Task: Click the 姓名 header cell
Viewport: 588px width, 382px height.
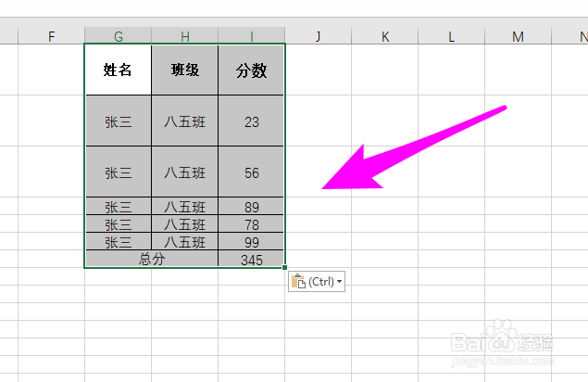Action: point(119,70)
